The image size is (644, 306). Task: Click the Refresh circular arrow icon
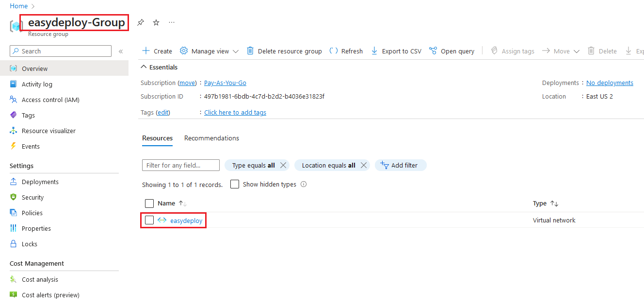(x=334, y=51)
